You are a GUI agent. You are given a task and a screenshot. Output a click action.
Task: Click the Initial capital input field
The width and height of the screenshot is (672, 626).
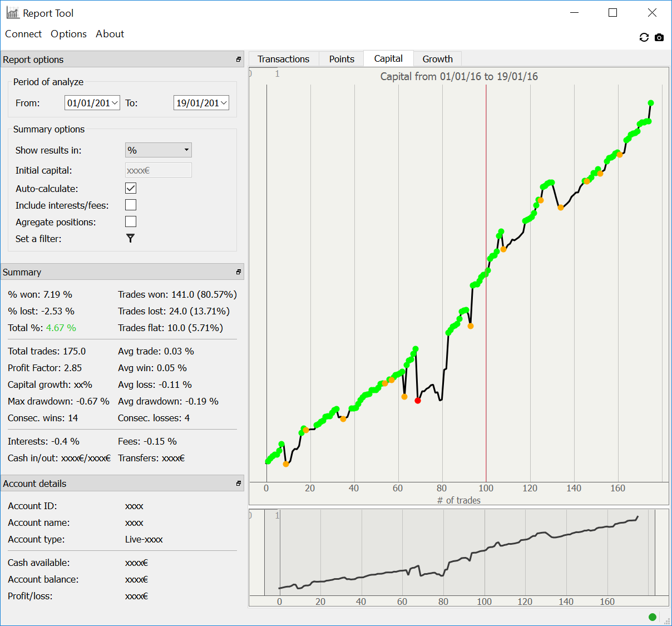[x=159, y=170]
